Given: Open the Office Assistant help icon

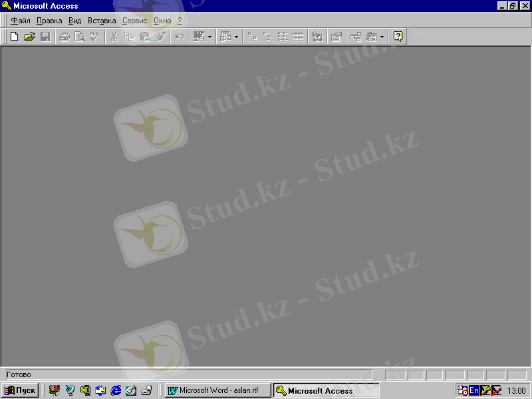Looking at the screenshot, I should (x=398, y=37).
